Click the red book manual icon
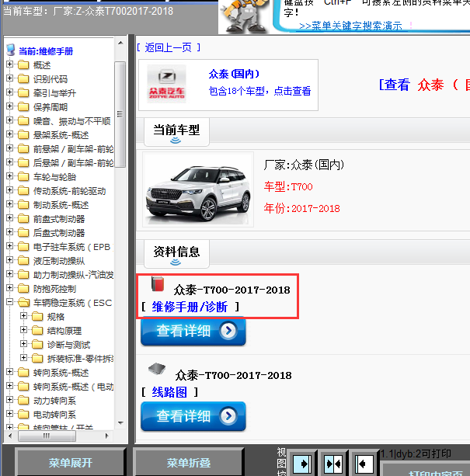 (x=158, y=284)
